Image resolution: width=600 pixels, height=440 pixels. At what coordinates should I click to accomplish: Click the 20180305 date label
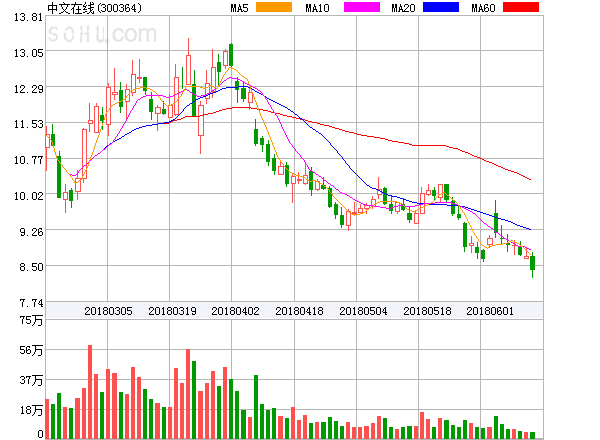[108, 311]
